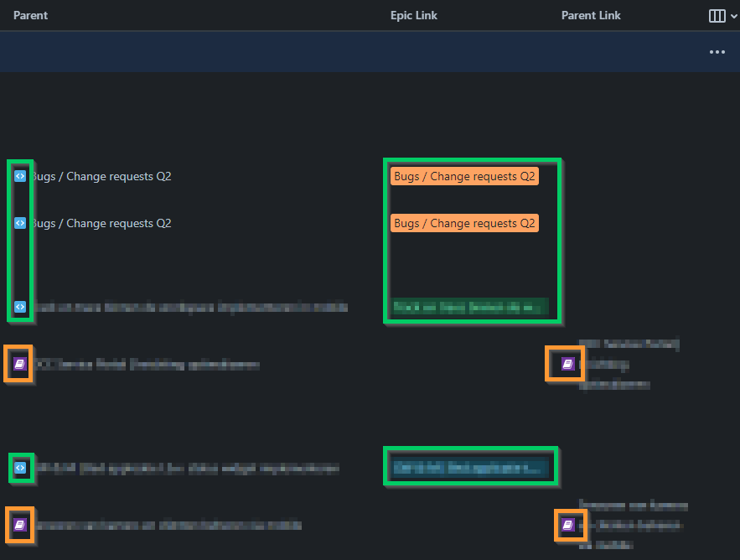This screenshot has width=740, height=560.
Task: Click bottom purple initiative icon in Parent column
Action: [x=20, y=525]
